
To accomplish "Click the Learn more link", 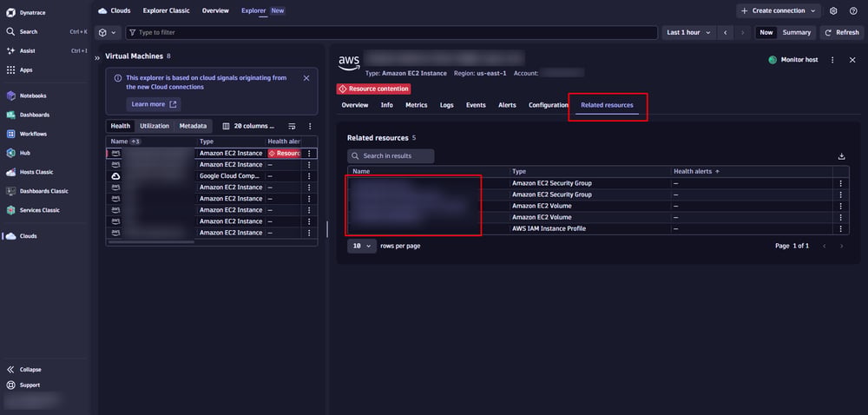I will (x=154, y=104).
